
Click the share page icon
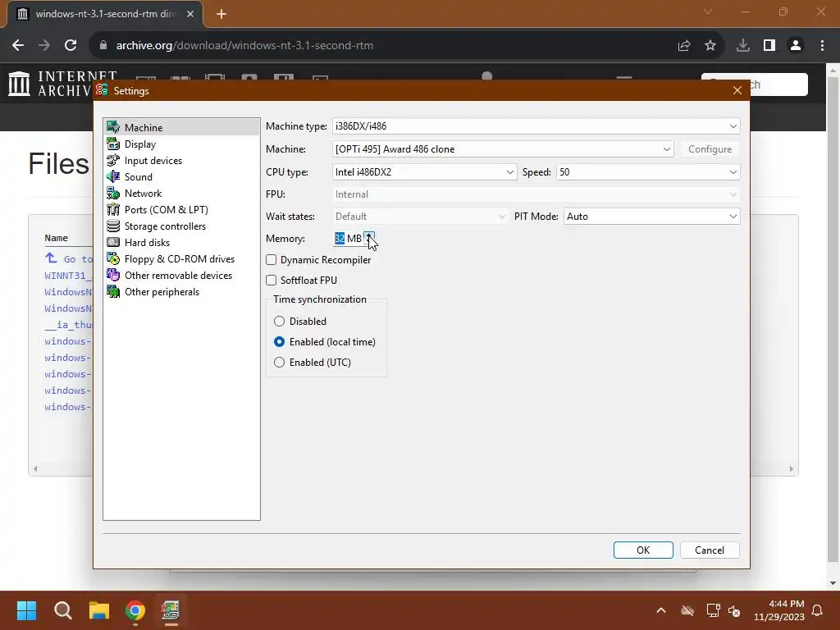click(x=684, y=46)
